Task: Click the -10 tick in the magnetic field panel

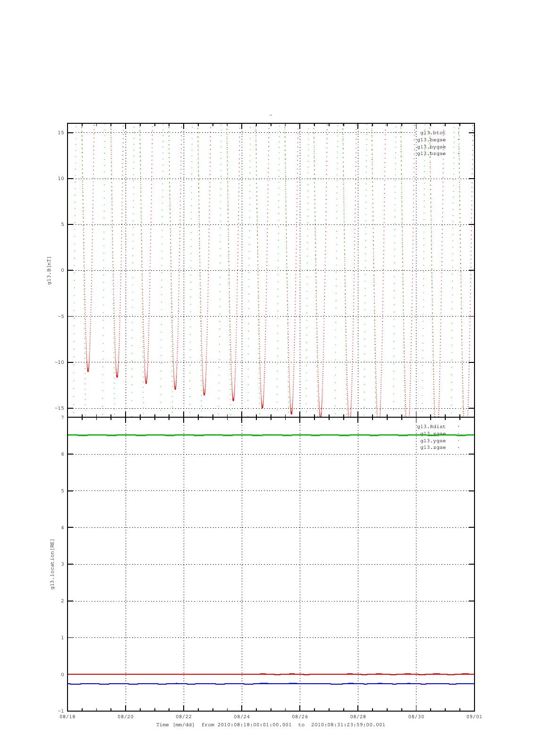Action: click(59, 362)
